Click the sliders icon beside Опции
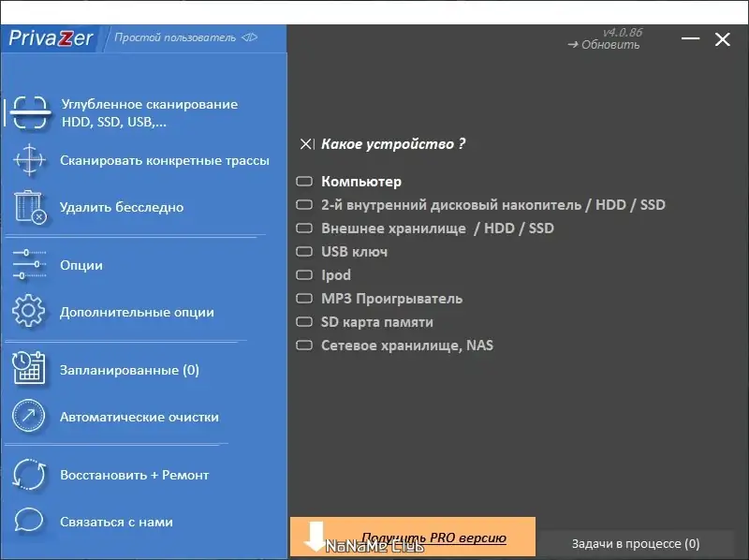749x560 pixels. tap(29, 264)
